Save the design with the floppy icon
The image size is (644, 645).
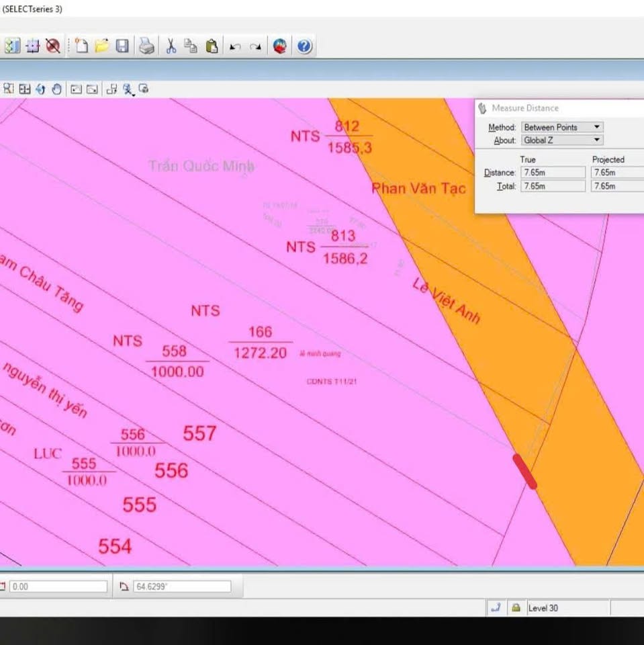point(122,46)
